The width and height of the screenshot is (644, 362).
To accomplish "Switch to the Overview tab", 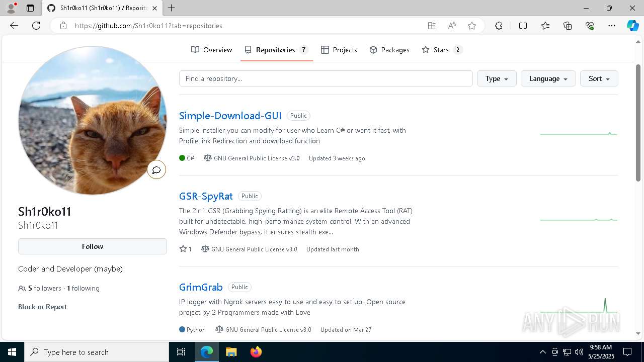I will [x=211, y=50].
